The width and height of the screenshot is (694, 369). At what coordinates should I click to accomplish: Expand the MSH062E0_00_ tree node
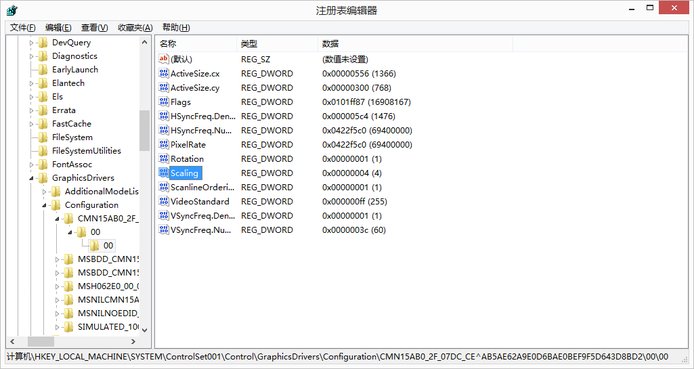[x=57, y=287]
